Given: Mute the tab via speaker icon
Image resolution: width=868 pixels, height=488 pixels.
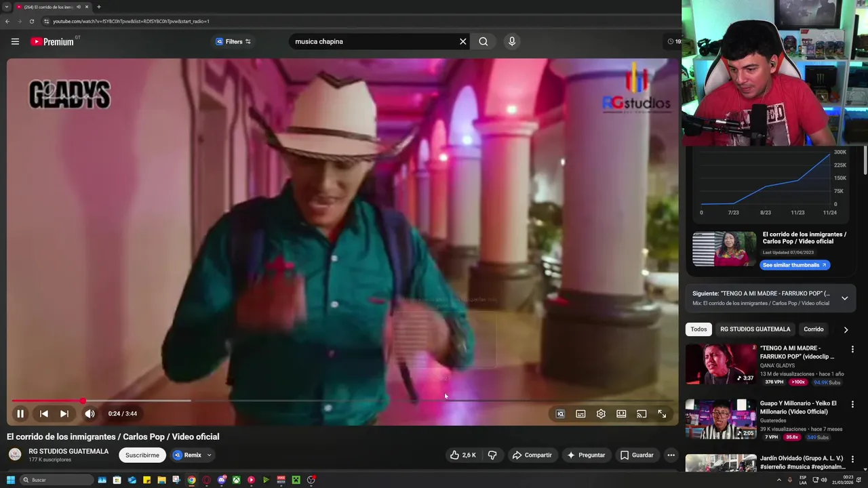Looking at the screenshot, I should coord(79,7).
